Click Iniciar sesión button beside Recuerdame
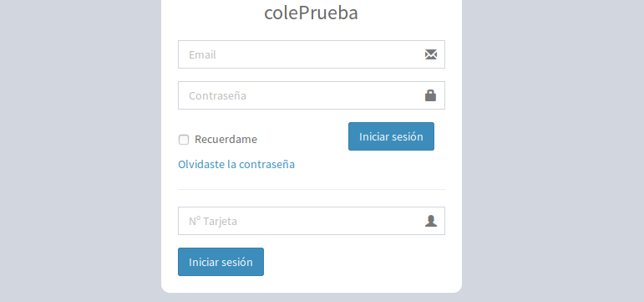The image size is (644, 302). 391,136
